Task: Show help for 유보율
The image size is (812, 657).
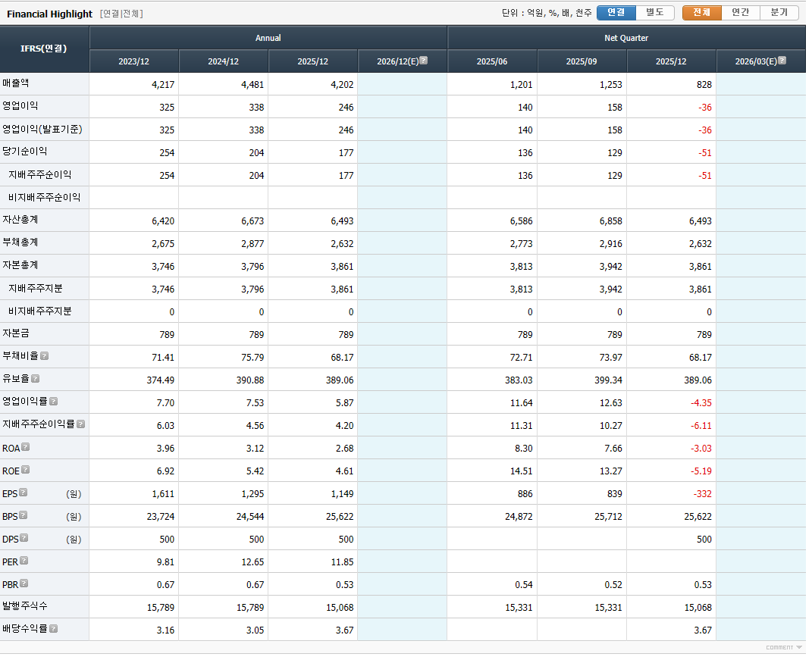Action: tap(35, 379)
